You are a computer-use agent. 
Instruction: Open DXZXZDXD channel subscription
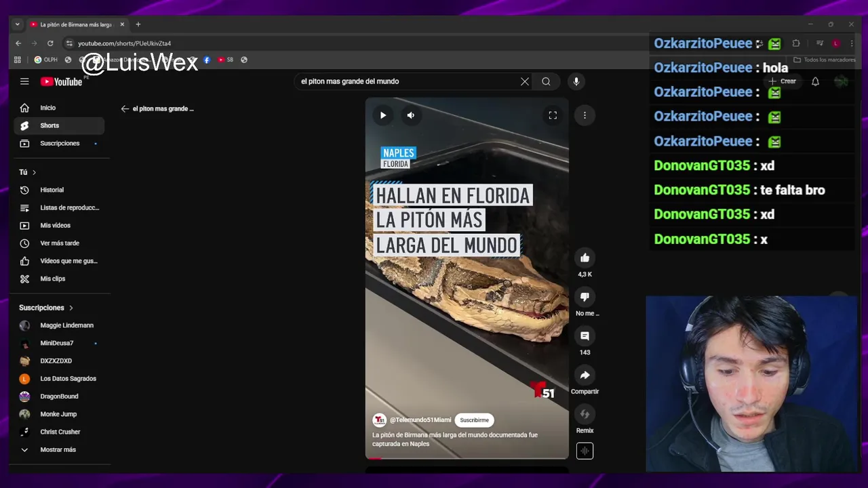tap(59, 361)
